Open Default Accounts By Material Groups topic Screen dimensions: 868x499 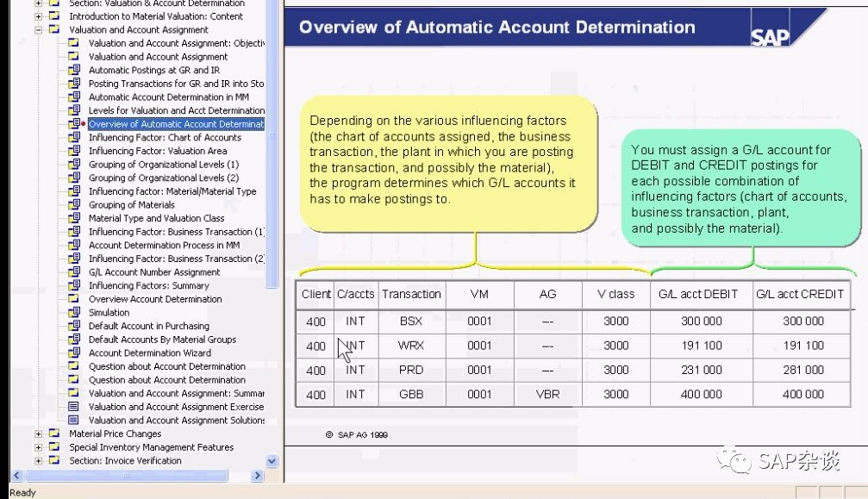pyautogui.click(x=162, y=339)
